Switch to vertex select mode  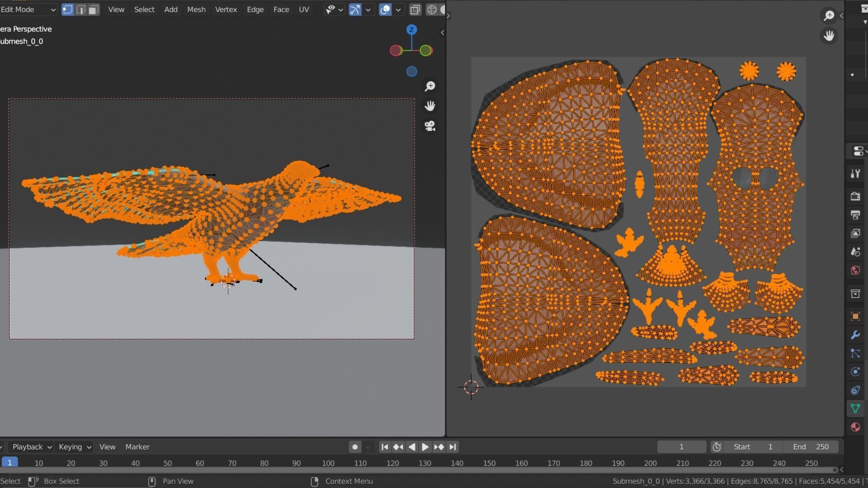[67, 9]
